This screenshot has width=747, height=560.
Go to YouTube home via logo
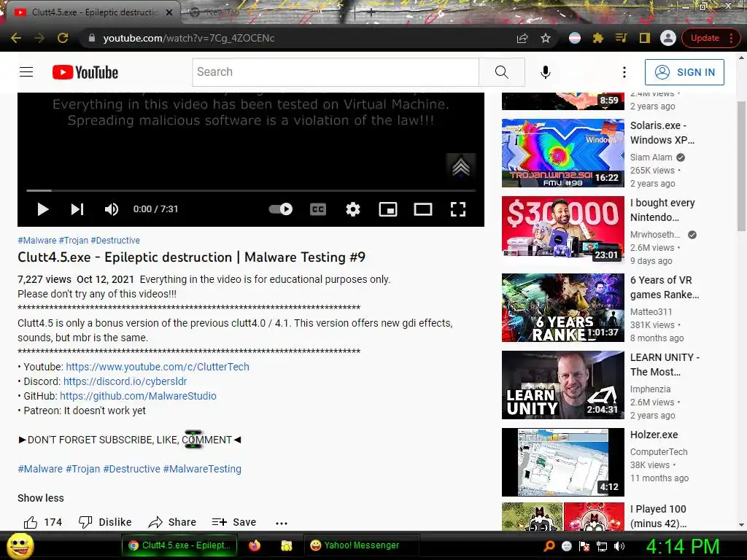(x=85, y=72)
